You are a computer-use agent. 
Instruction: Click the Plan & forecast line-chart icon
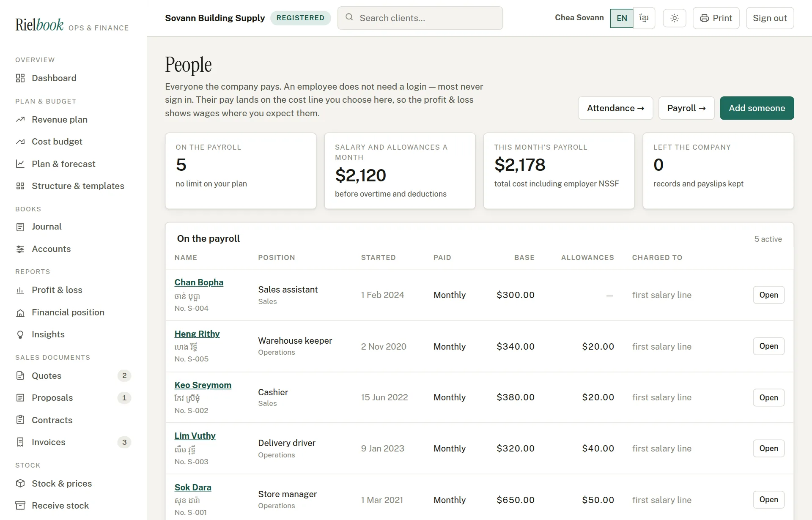[20, 164]
